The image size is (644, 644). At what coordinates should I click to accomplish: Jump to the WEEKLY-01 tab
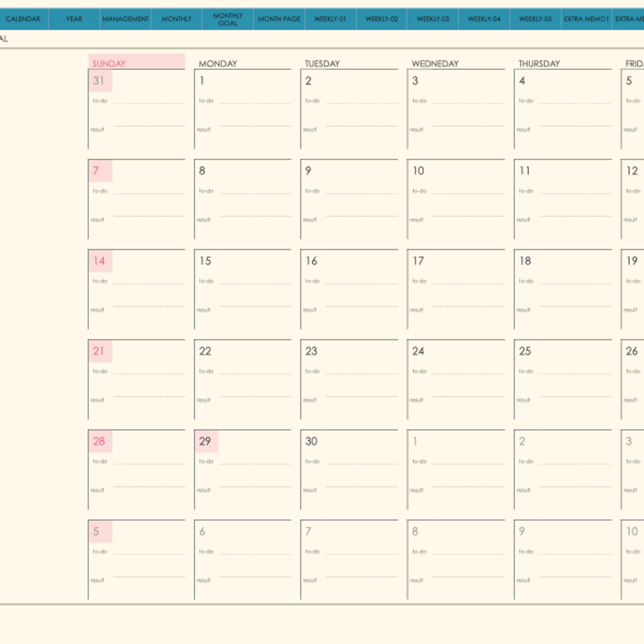330,19
